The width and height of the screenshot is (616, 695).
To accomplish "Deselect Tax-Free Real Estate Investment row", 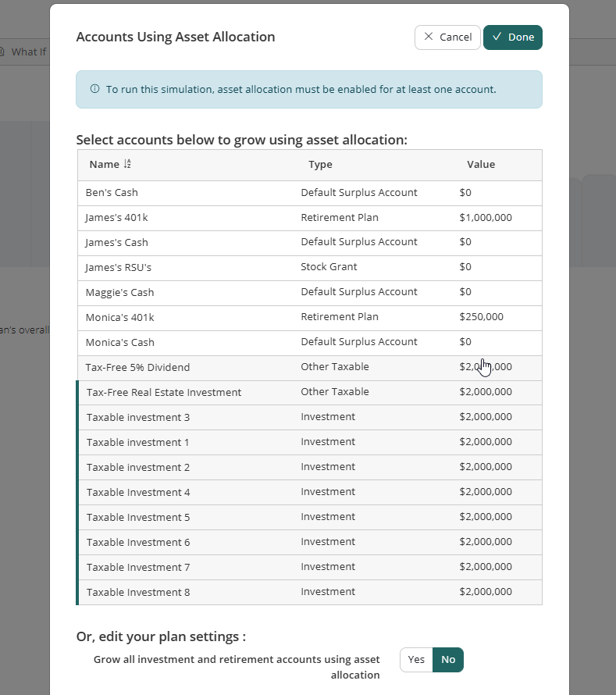I will 309,393.
